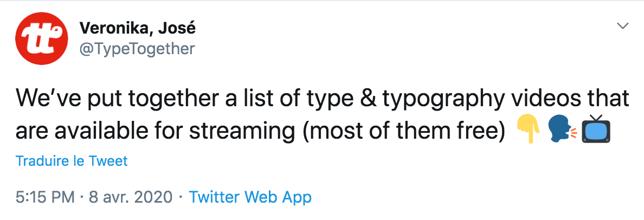
Task: Open the TypeTogether profile avatar
Action: 41,38
